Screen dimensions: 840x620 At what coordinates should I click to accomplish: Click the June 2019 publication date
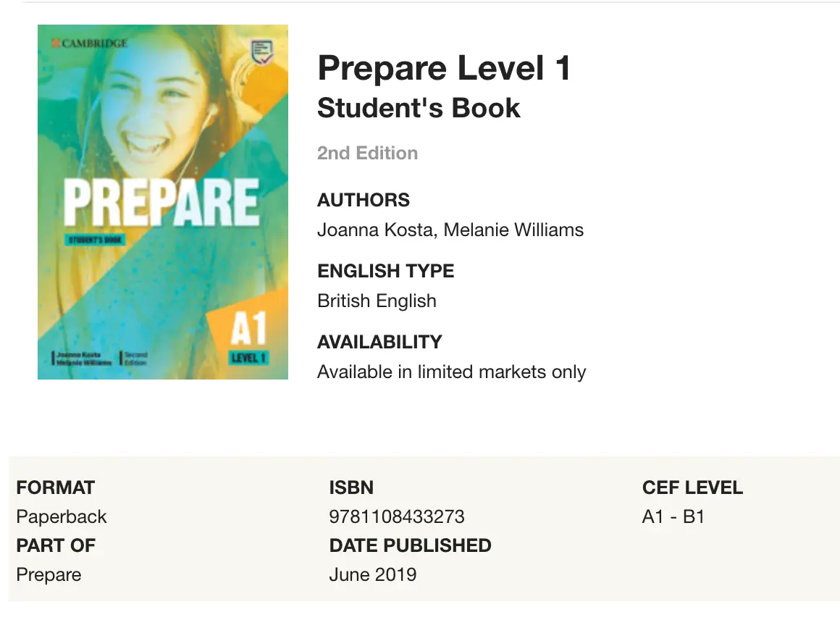pyautogui.click(x=372, y=574)
